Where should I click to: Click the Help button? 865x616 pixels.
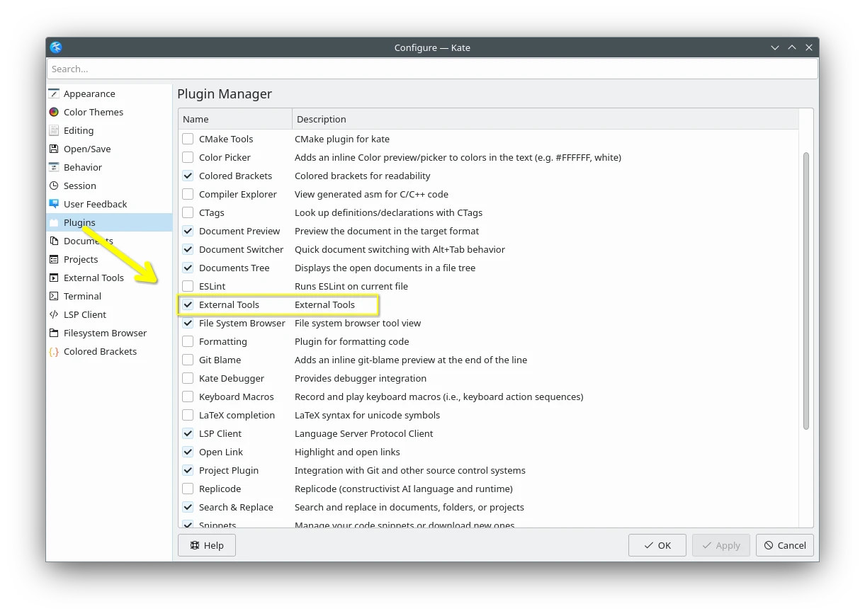click(207, 545)
